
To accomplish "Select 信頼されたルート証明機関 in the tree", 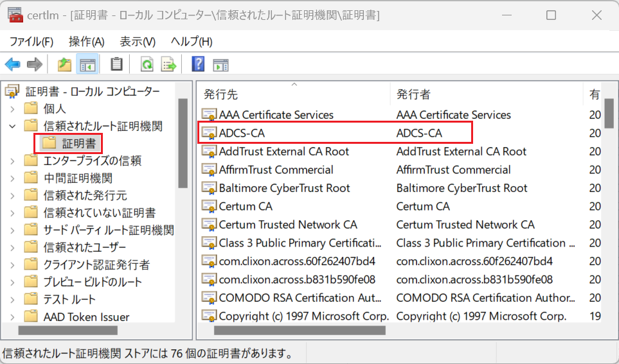I will point(103,126).
